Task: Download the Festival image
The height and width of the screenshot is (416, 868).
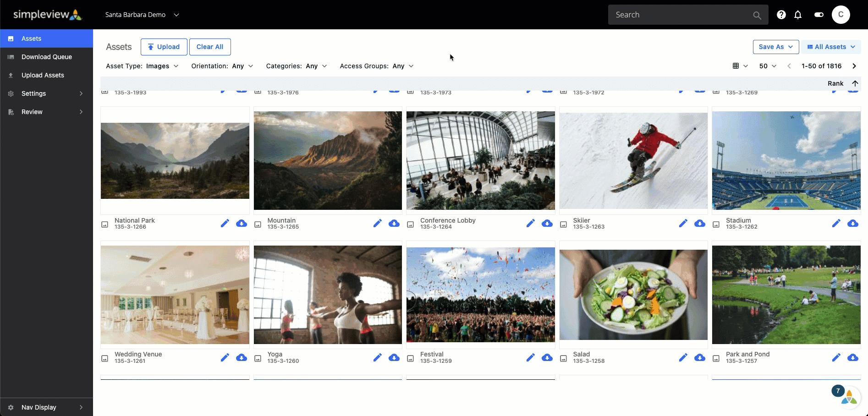Action: point(547,357)
